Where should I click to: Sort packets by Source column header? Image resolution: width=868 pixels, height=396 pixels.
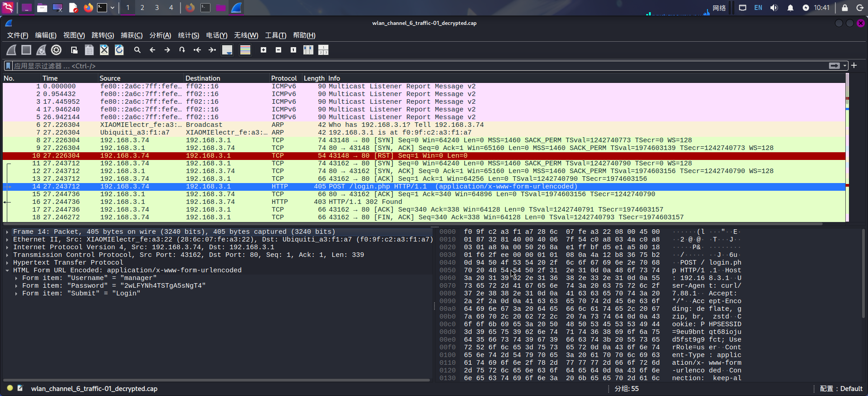(141, 78)
